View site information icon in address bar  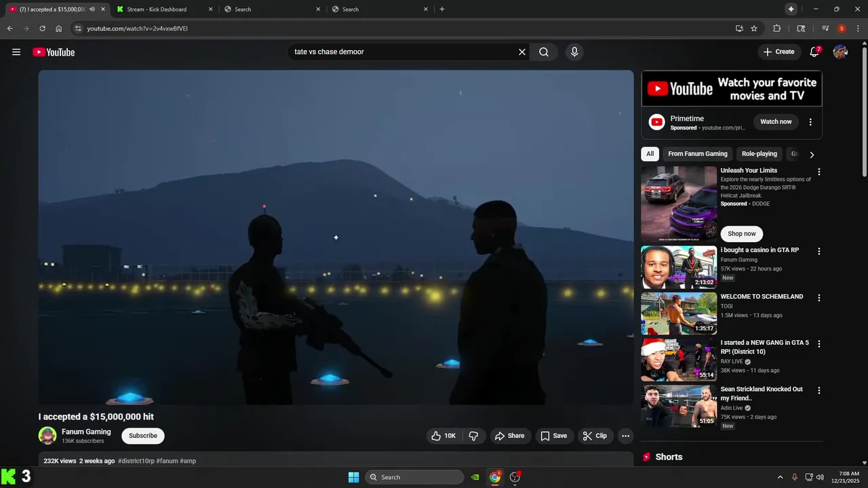[x=78, y=28]
